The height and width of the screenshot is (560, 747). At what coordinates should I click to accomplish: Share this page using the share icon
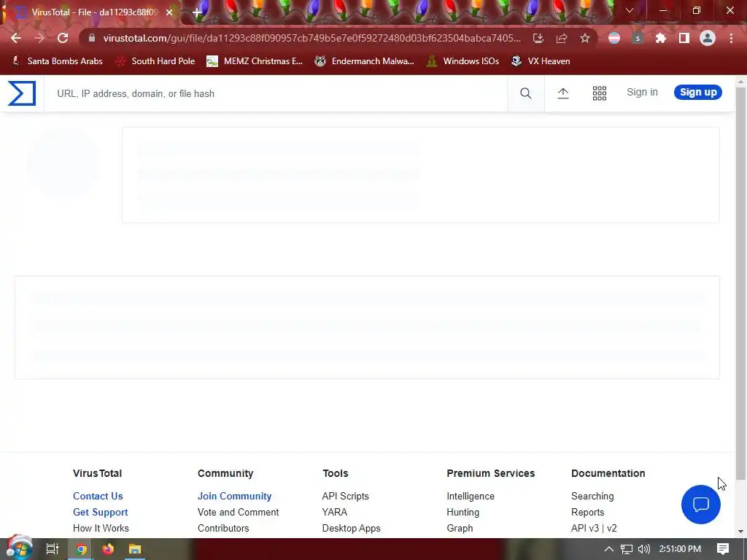(562, 38)
